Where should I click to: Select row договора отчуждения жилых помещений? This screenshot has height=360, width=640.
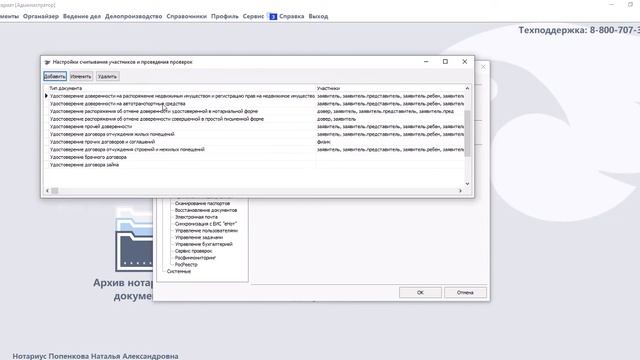254,134
